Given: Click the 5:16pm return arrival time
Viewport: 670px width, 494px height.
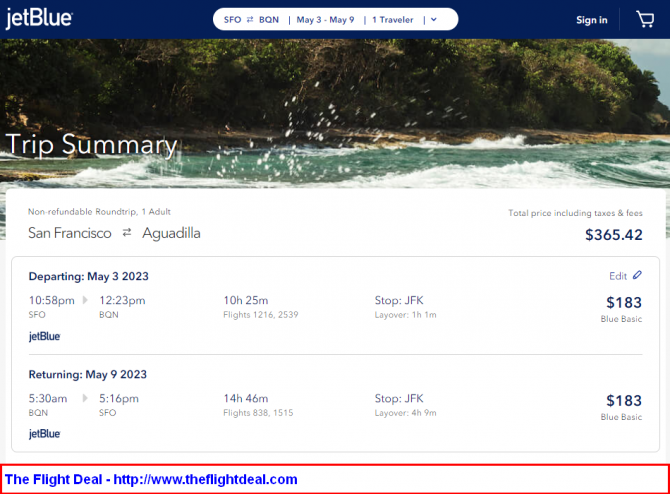Looking at the screenshot, I should point(119,399).
